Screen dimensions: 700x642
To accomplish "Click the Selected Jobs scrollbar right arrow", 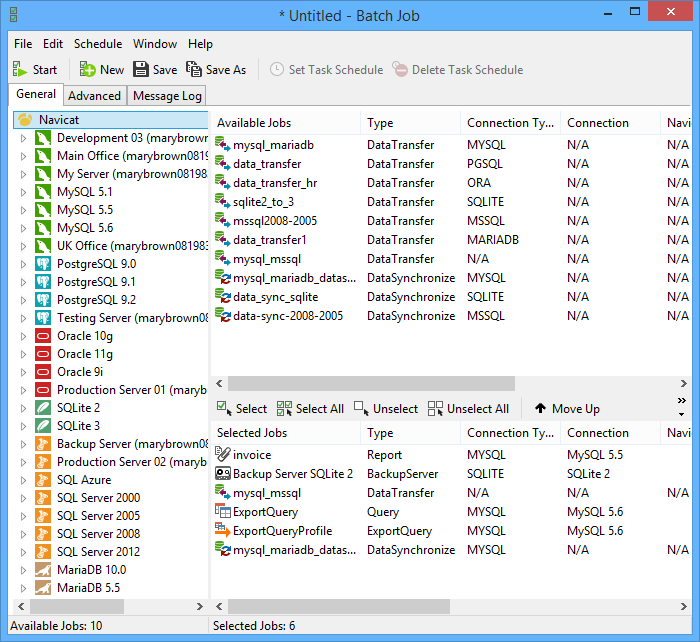I will point(683,606).
